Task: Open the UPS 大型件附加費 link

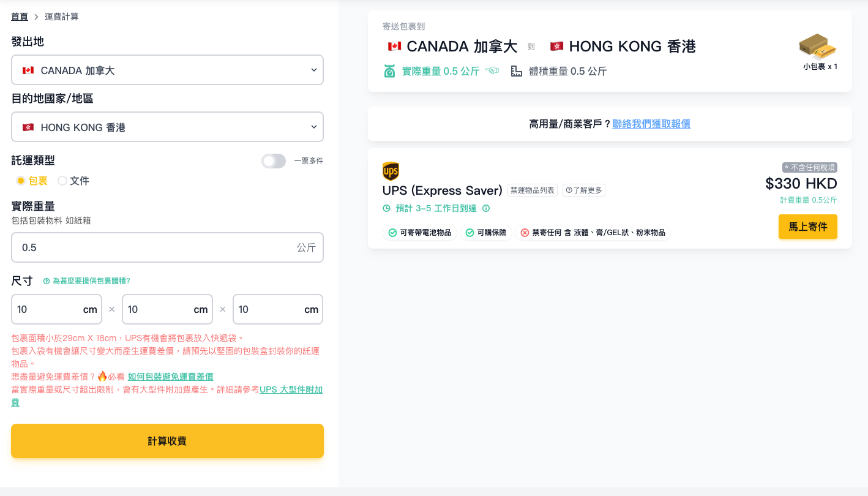Action: click(291, 389)
